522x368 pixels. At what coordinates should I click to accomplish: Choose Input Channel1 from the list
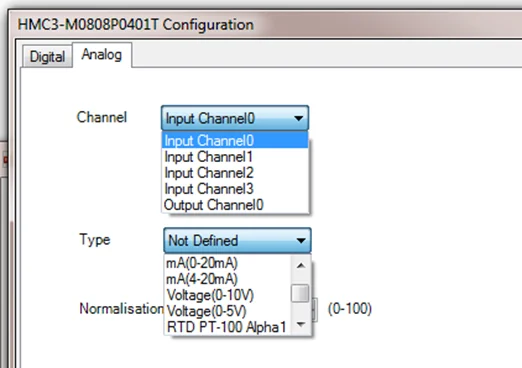235,157
